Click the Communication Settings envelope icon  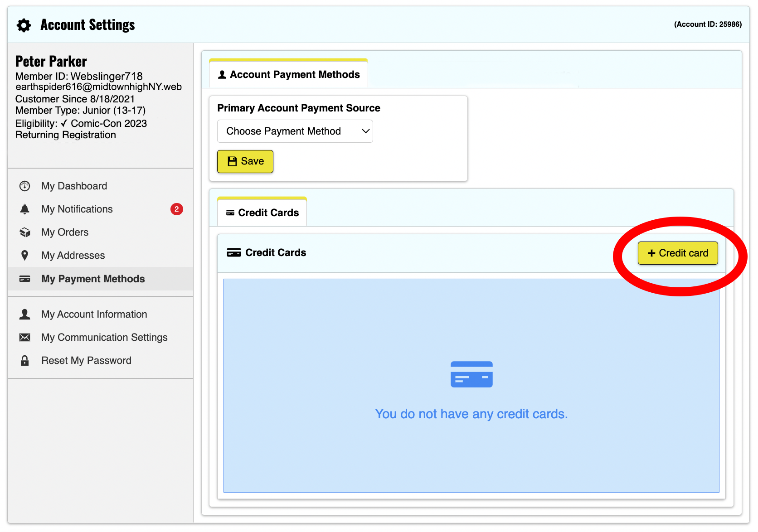click(x=25, y=338)
